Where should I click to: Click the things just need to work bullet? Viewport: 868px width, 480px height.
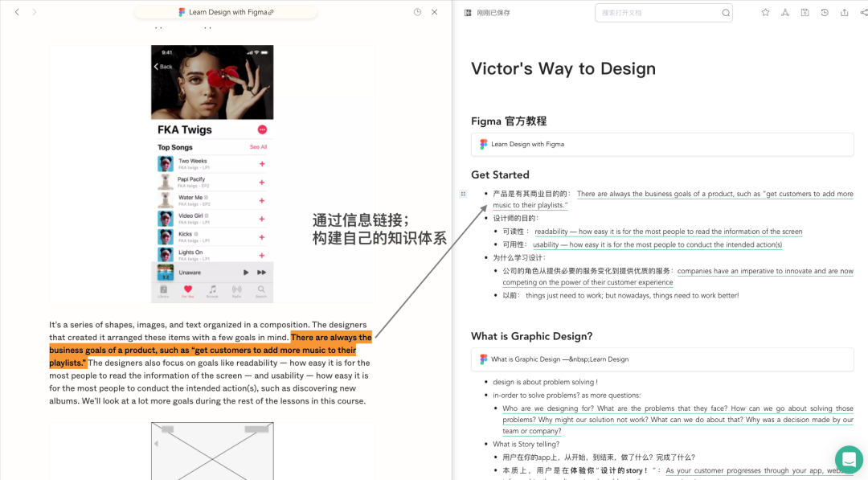pos(620,296)
